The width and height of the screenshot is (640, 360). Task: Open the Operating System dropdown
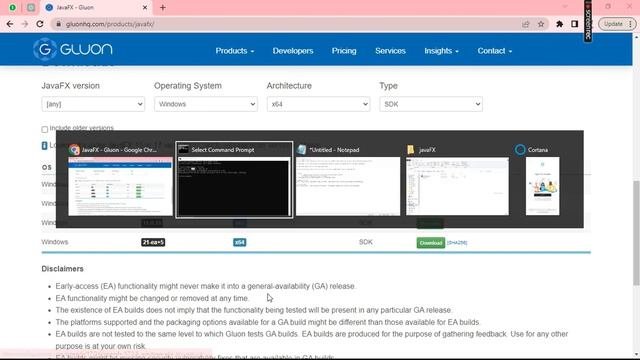[x=206, y=104]
